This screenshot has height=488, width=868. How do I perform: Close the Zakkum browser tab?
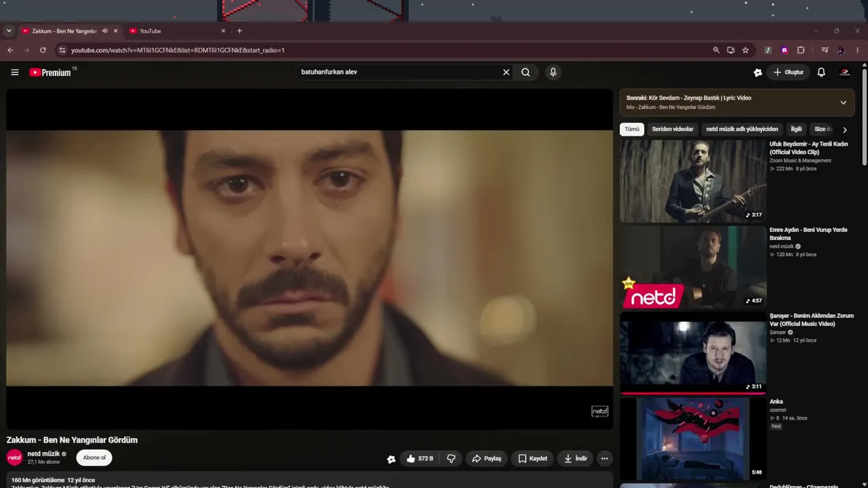click(x=115, y=31)
